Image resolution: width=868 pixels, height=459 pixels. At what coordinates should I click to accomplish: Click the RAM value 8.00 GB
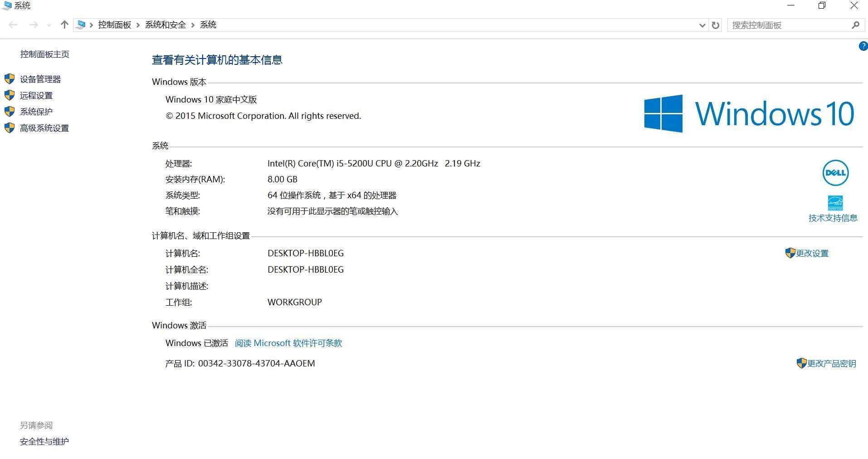coord(283,180)
